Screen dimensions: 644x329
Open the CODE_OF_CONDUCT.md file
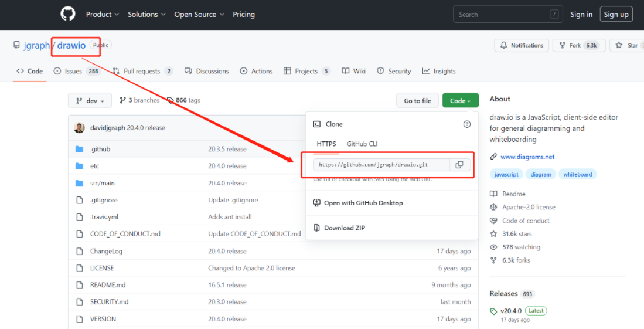(125, 233)
